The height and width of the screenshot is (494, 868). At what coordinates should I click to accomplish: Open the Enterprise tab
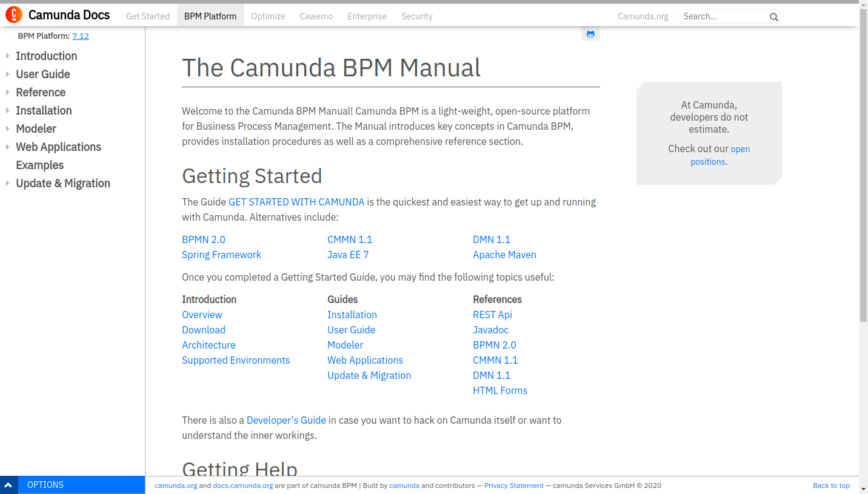[x=367, y=16]
